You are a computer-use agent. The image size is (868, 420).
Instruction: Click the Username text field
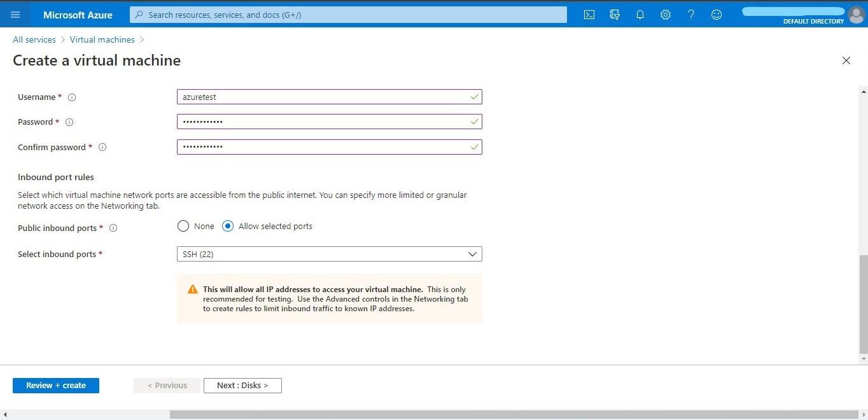point(329,97)
